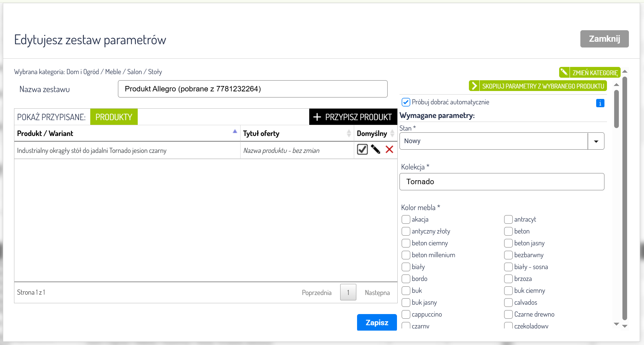
Task: Sort by Produkt / Wariant column arrow
Action: pos(235,132)
